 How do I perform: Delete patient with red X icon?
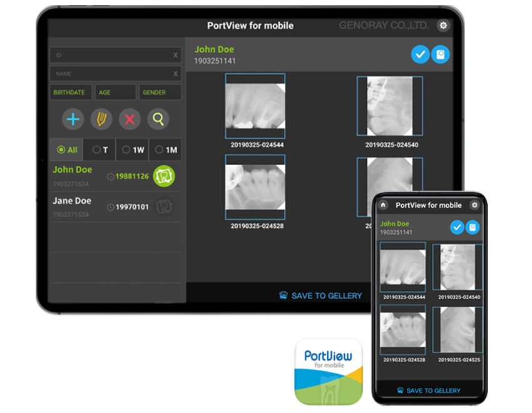130,120
